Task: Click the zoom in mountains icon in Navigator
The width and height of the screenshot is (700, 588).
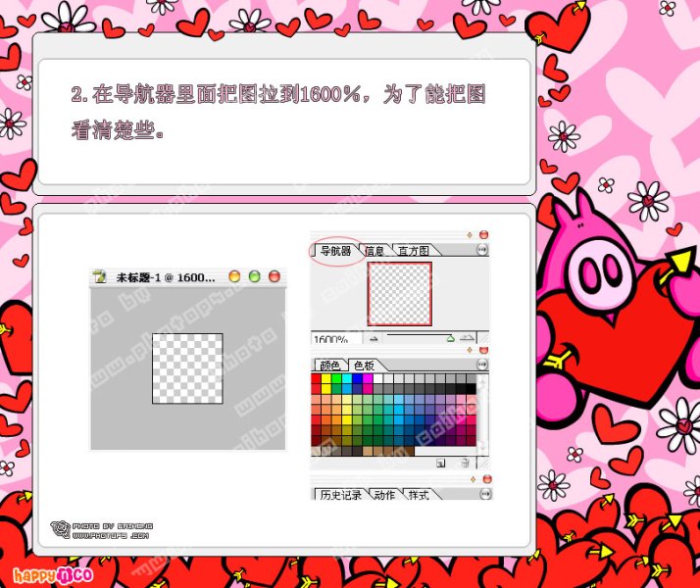Action: (468, 338)
